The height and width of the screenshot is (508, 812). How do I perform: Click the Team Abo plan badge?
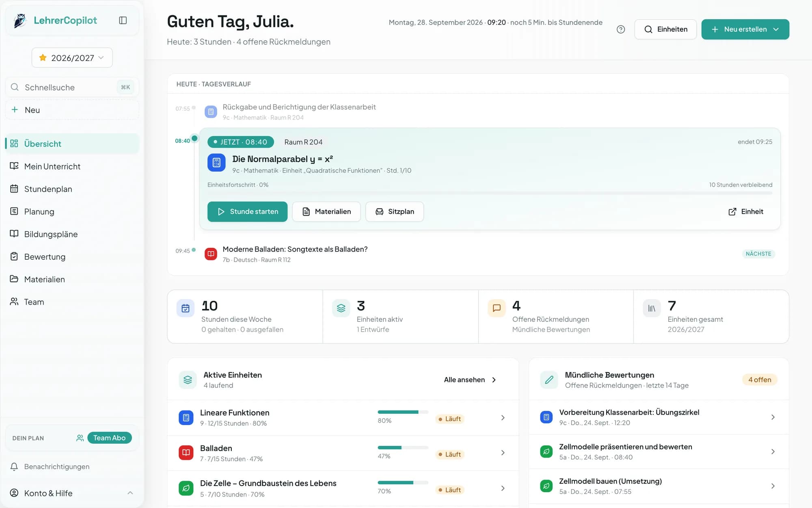pyautogui.click(x=109, y=438)
